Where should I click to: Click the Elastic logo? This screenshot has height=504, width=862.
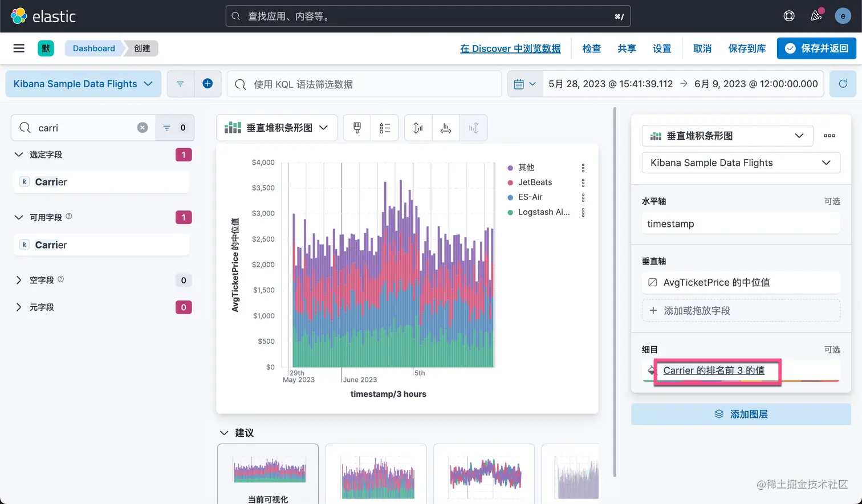click(43, 16)
